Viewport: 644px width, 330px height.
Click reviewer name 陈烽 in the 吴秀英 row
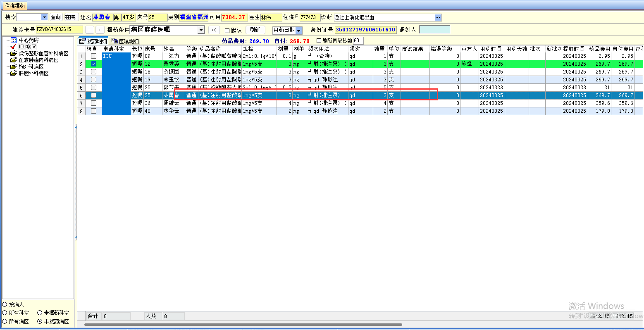[467, 64]
